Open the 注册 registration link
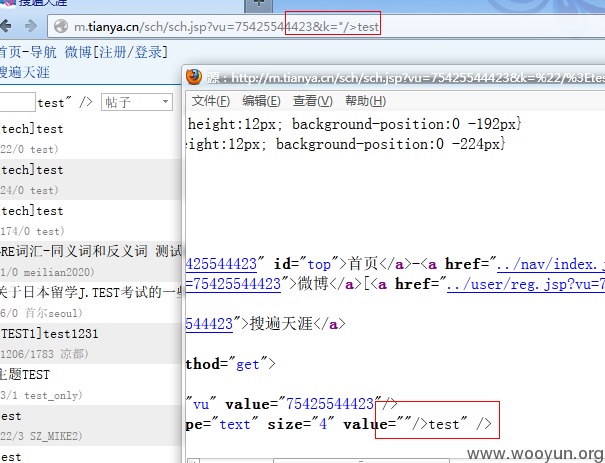 [x=113, y=52]
